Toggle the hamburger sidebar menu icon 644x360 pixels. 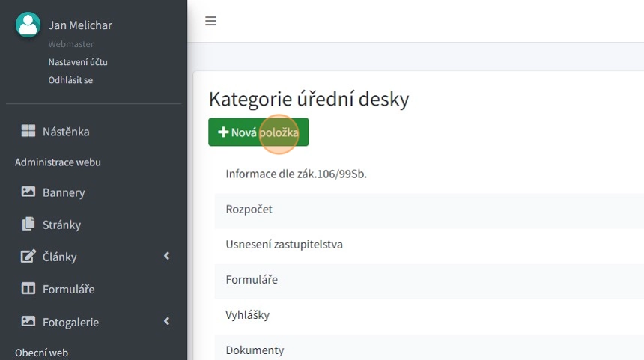click(210, 21)
